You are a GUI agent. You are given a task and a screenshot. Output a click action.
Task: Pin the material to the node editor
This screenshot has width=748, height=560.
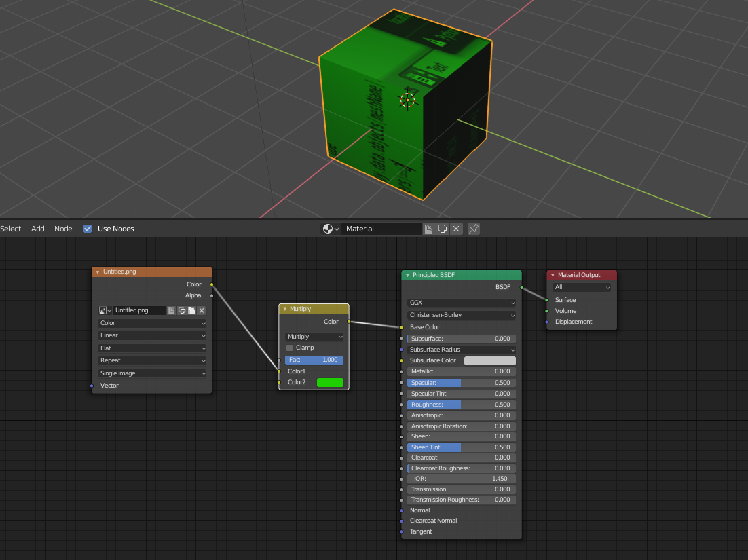(x=473, y=228)
